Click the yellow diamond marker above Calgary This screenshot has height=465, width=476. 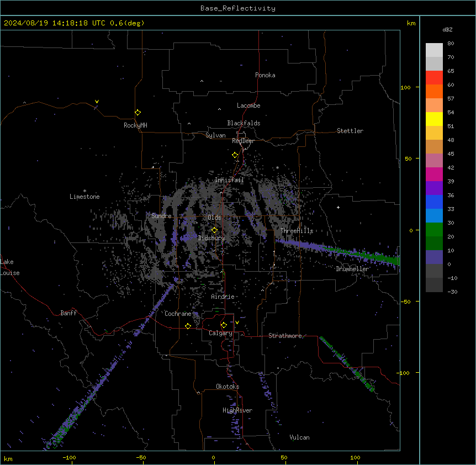pos(224,325)
